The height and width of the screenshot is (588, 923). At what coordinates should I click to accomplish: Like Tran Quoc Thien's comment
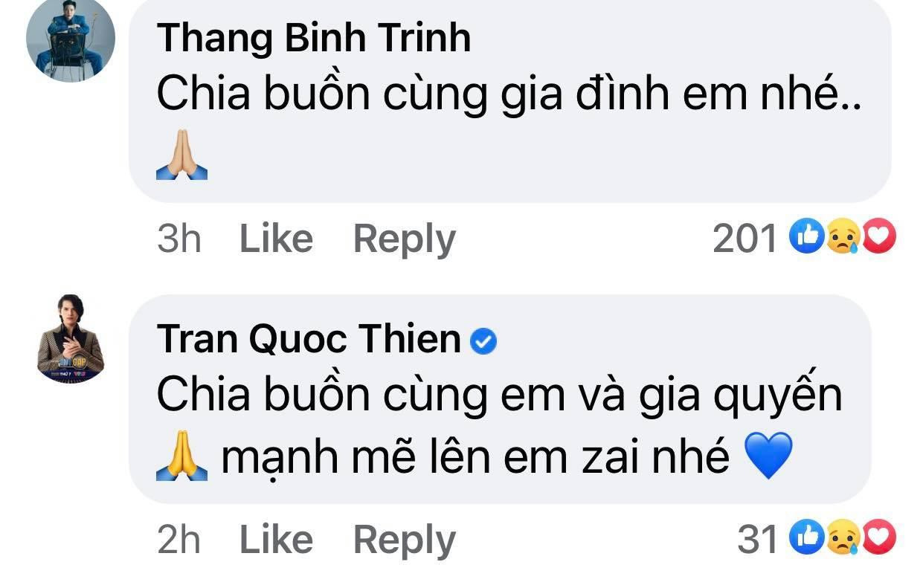(x=276, y=539)
